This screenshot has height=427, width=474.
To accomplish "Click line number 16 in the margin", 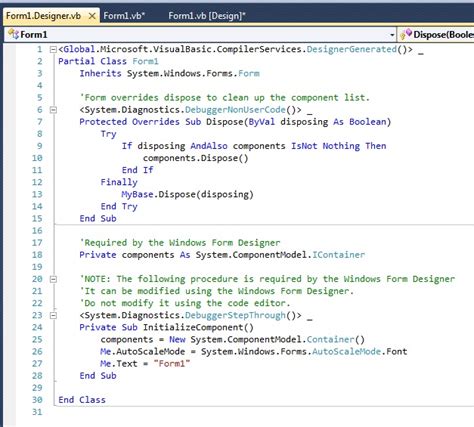I will pos(37,231).
